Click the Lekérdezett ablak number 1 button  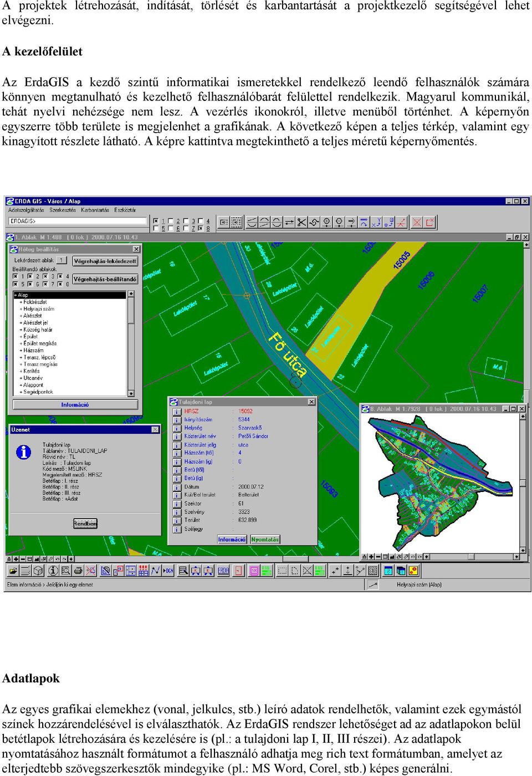point(62,260)
